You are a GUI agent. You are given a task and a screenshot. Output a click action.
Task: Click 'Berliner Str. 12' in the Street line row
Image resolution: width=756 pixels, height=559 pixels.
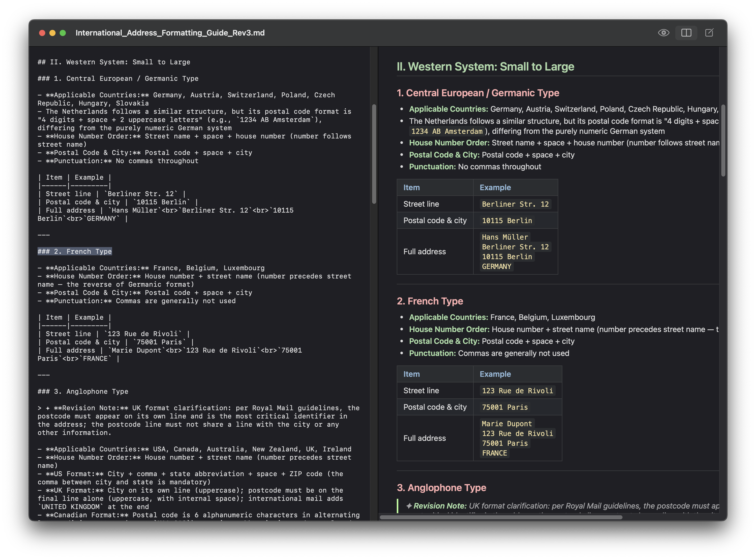(515, 204)
